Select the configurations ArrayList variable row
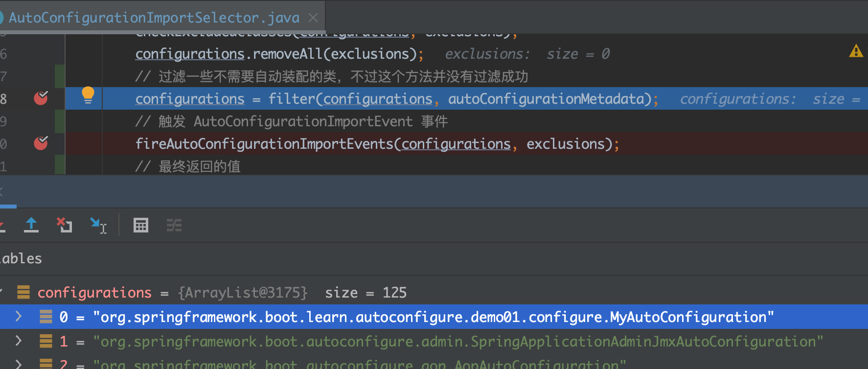 tap(434, 292)
